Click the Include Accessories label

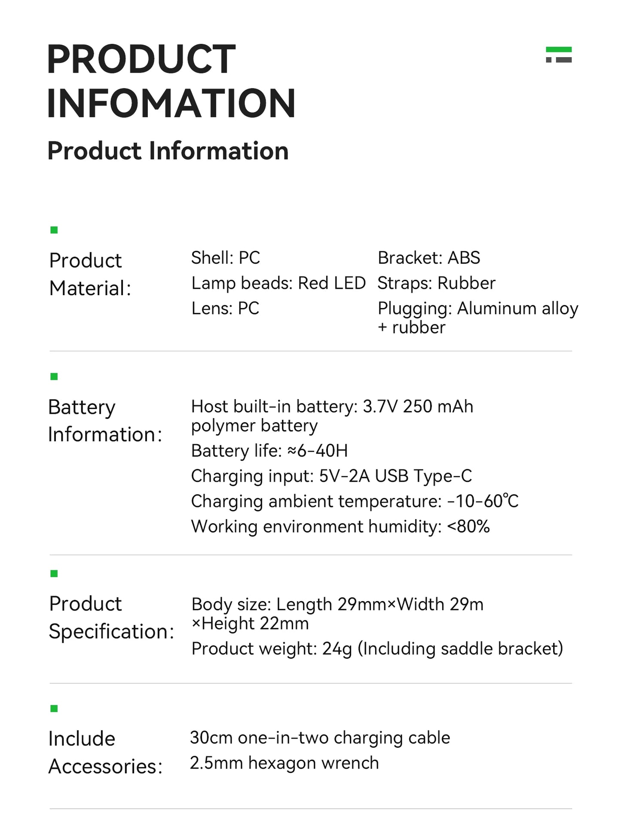106,753
